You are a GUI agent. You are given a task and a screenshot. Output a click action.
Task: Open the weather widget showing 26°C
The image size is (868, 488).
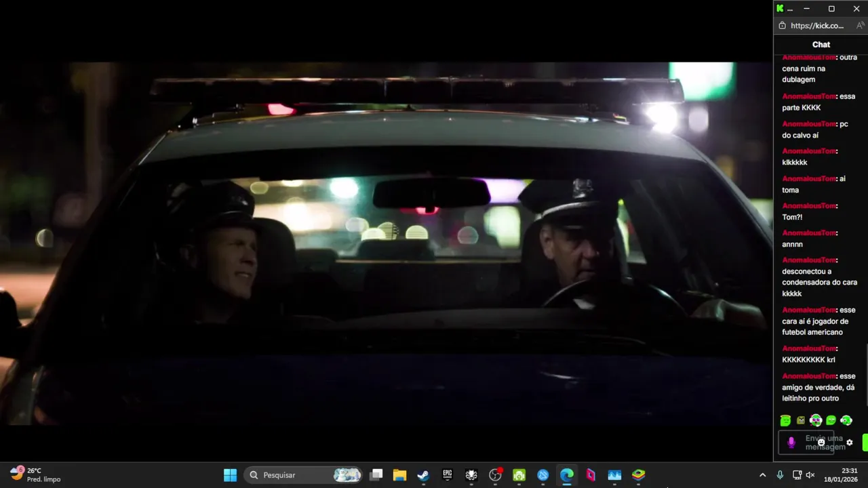36,474
